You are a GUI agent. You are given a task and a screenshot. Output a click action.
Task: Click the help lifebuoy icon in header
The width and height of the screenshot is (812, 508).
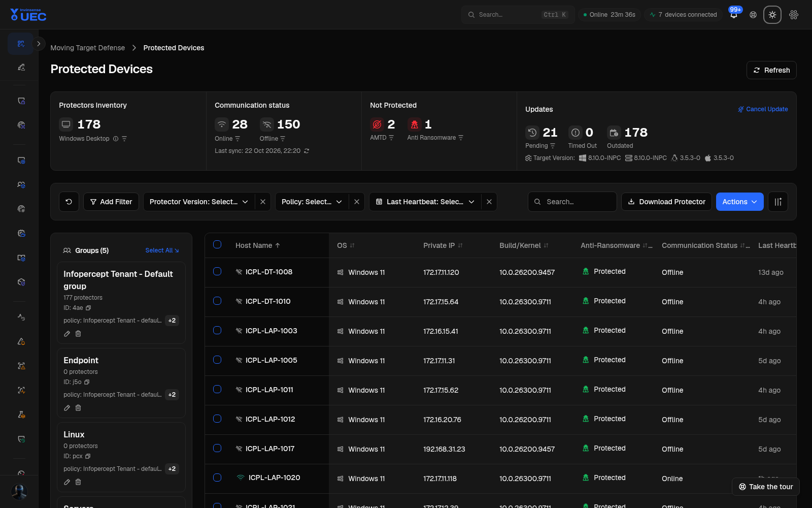753,15
